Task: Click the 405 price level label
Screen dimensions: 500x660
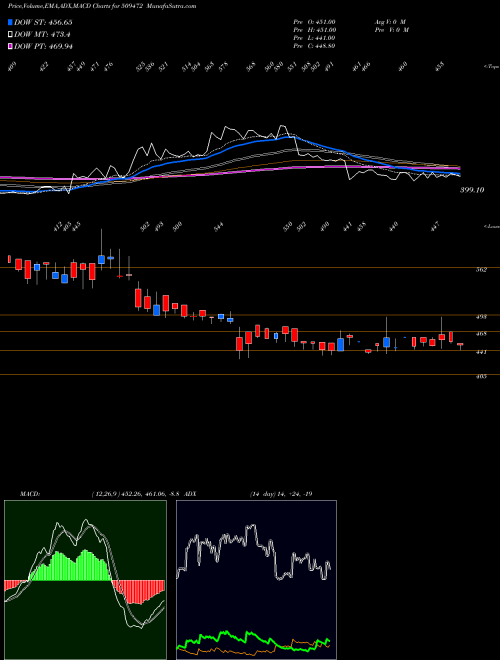Action: coord(482,376)
